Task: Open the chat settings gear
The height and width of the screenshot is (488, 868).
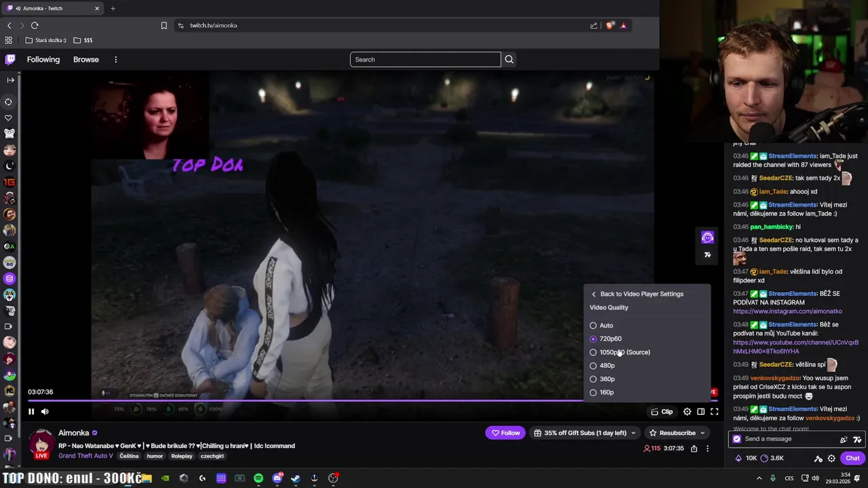Action: point(831,458)
